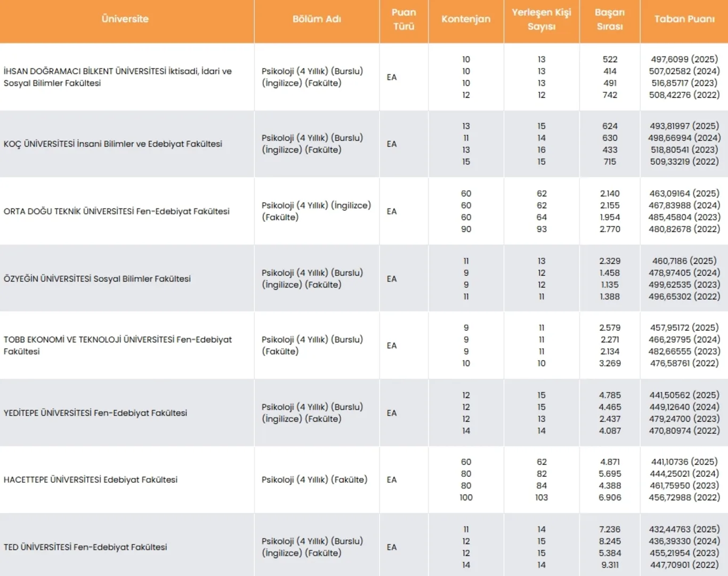The width and height of the screenshot is (728, 576).
Task: Click the Taban Puanı column header
Action: tap(684, 19)
